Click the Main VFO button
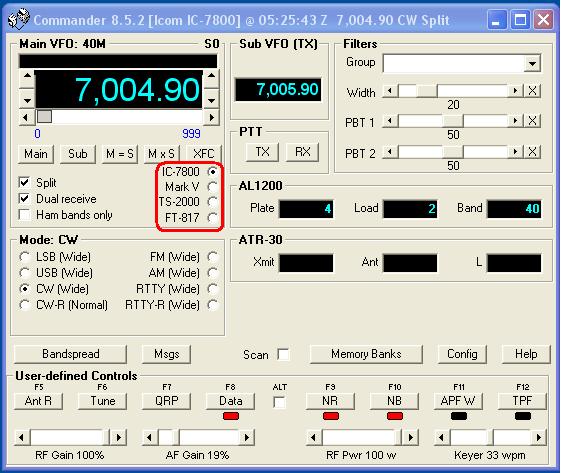This screenshot has height=473, width=562. point(36,154)
